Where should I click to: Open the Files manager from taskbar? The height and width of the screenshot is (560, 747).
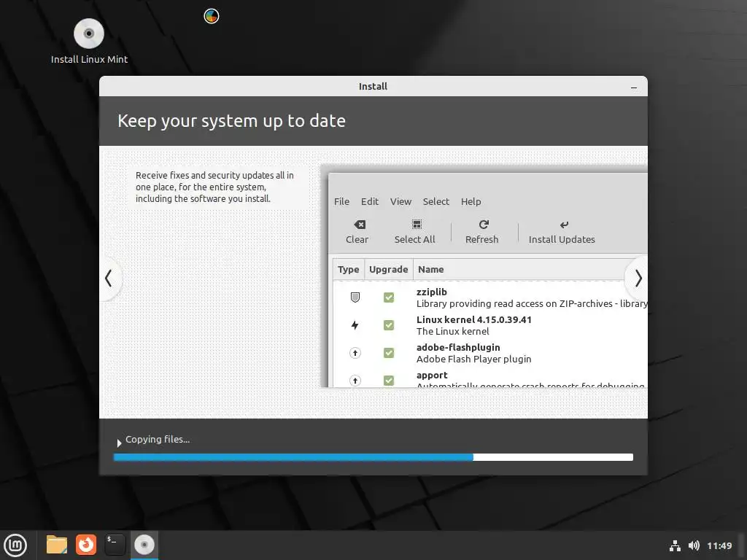pos(57,545)
